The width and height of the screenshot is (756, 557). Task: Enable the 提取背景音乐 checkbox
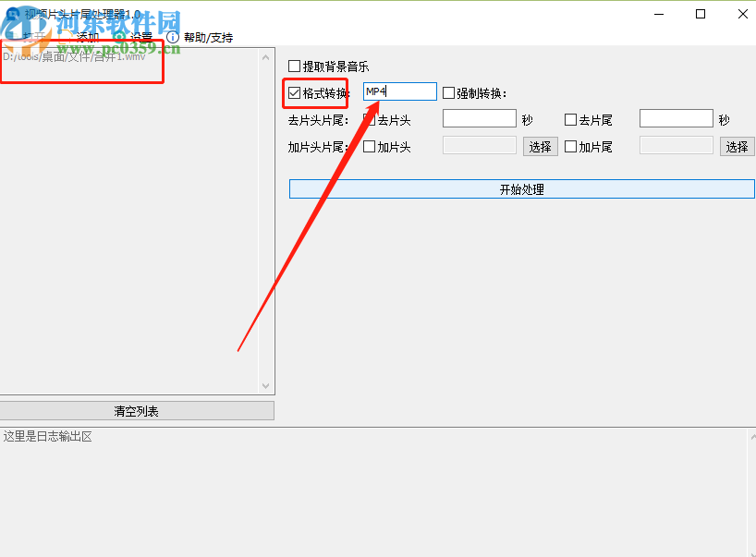294,66
